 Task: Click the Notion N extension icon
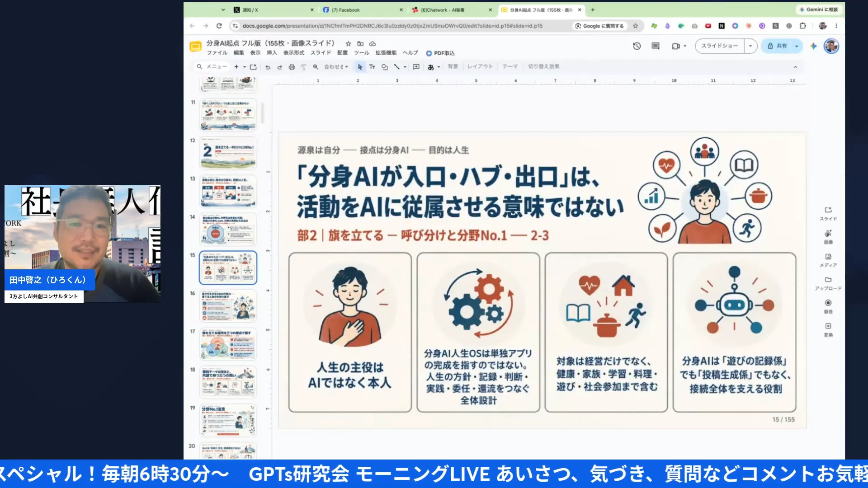722,26
